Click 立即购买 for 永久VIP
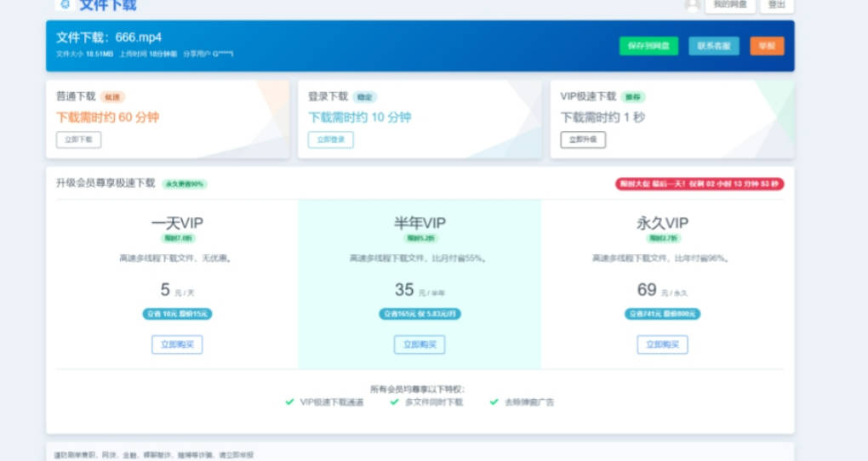 click(x=662, y=344)
